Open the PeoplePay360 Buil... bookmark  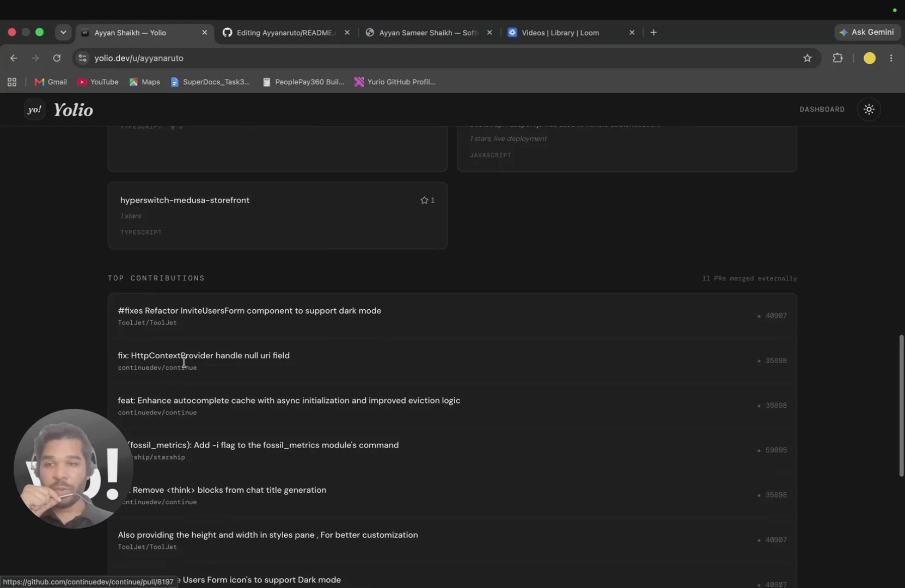pos(303,82)
